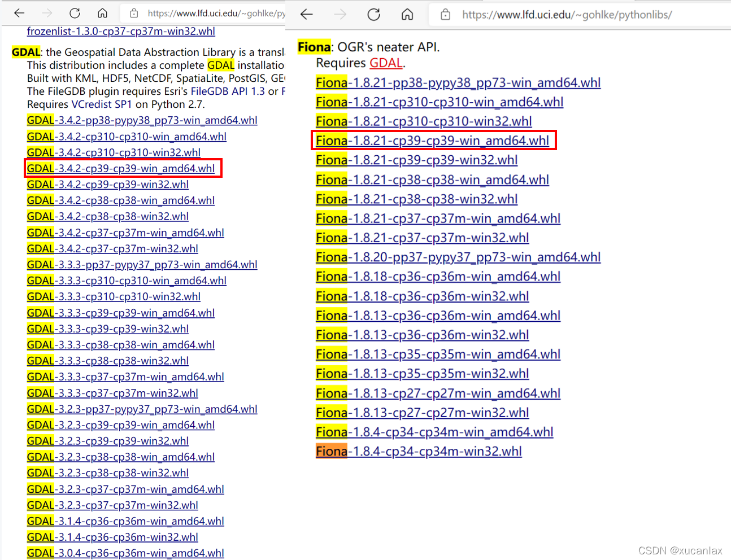
Task: Click the right browser pythonlibs URL field
Action: point(567,15)
